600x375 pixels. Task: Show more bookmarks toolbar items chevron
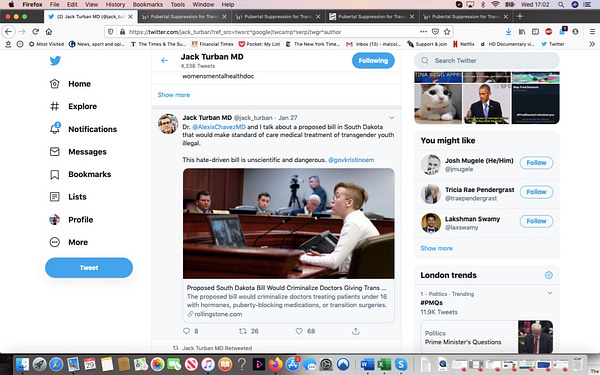592,44
